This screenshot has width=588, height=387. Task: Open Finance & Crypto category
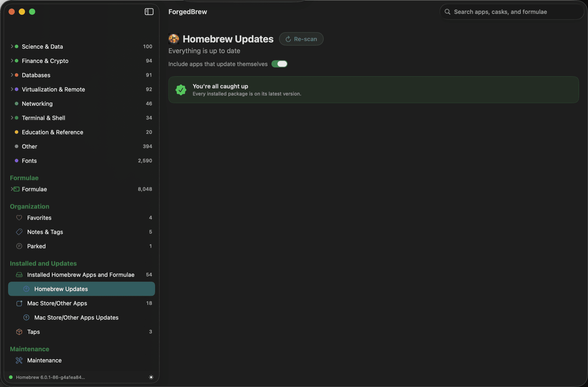pos(82,61)
